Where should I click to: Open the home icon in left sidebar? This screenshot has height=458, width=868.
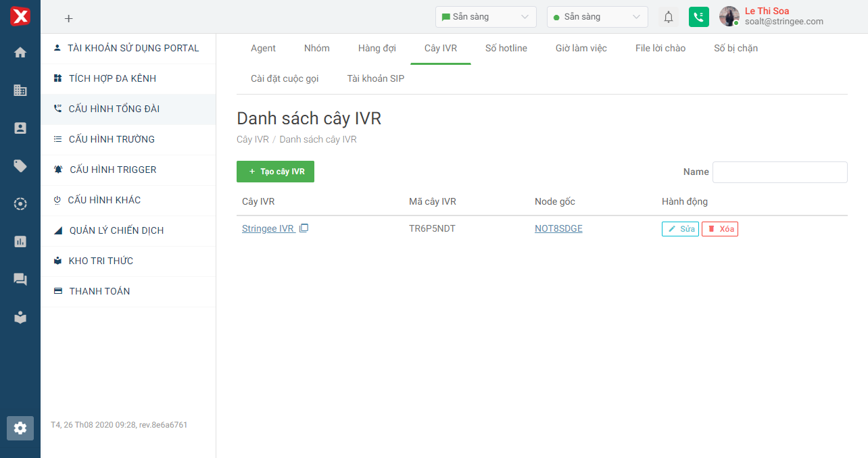[20, 53]
